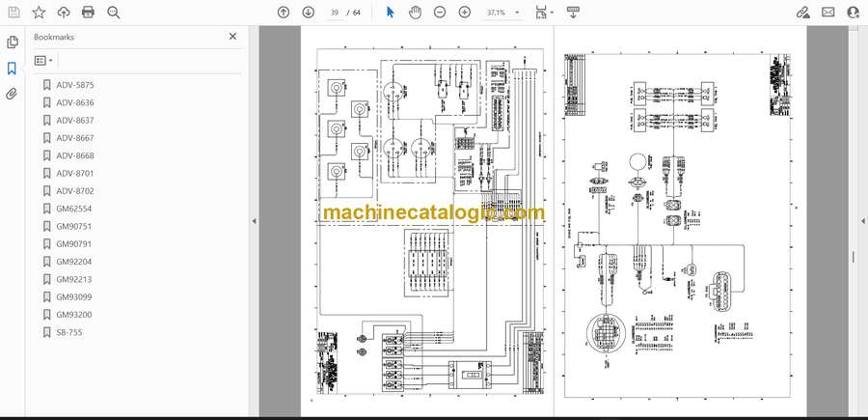
Task: Collapse the left navigation pane arrow
Action: 254,221
